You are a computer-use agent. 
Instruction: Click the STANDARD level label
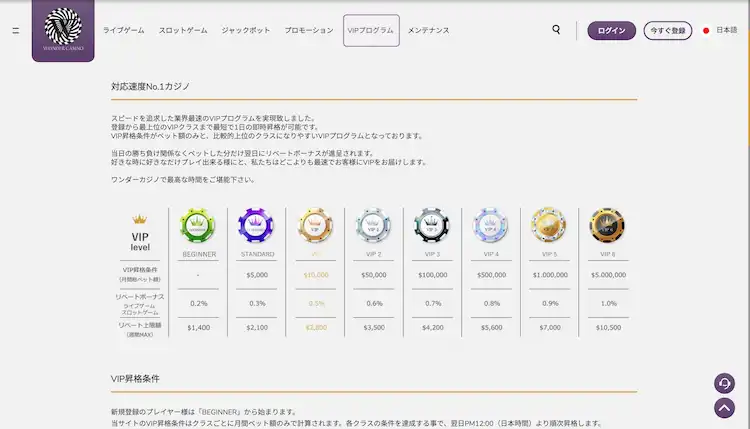click(257, 254)
